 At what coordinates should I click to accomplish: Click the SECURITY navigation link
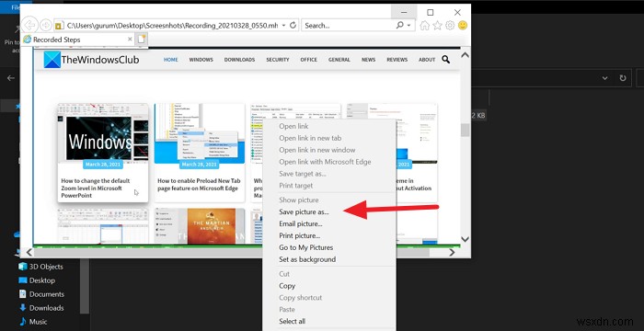tap(278, 60)
